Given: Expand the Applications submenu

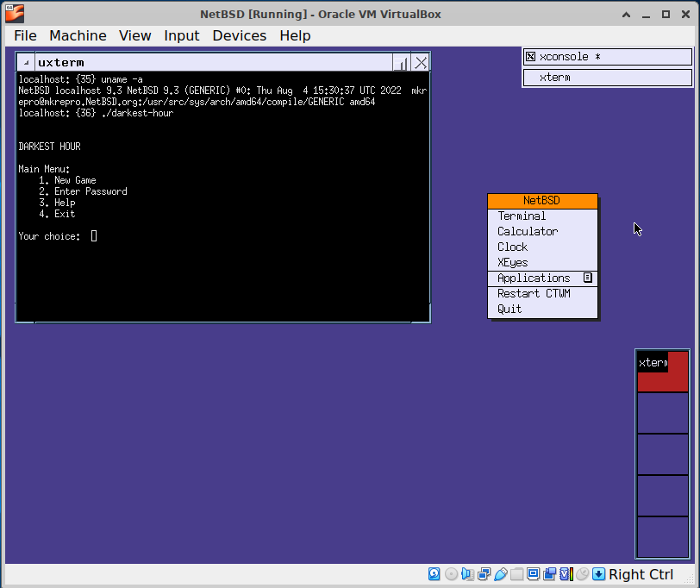Looking at the screenshot, I should click(542, 278).
